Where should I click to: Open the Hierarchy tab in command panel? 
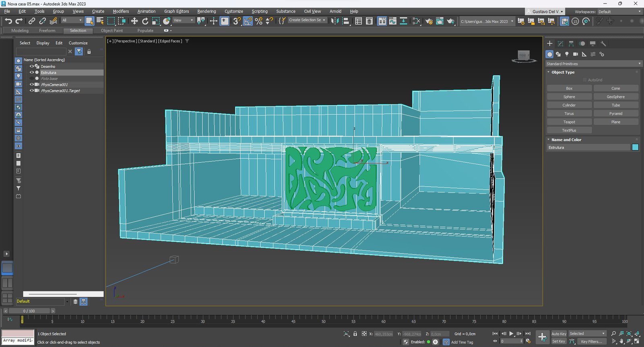point(571,44)
